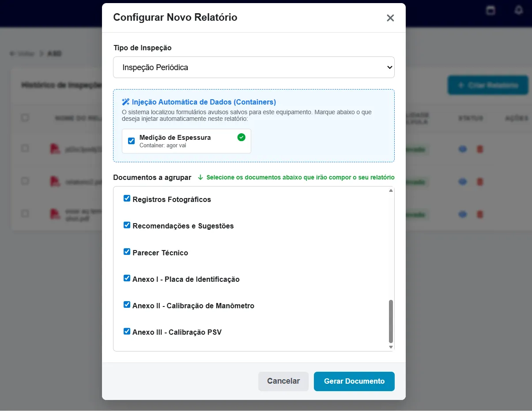Click the PDF icon of the third report row
The width and height of the screenshot is (532, 411).
tap(55, 214)
